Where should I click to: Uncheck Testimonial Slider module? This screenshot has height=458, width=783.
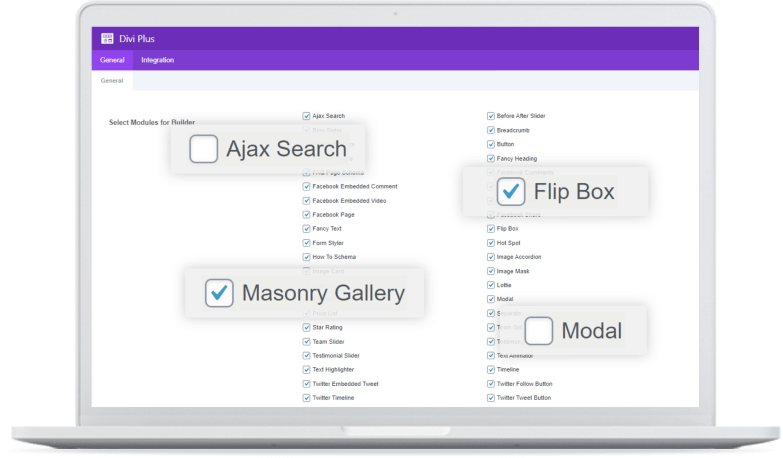click(306, 356)
